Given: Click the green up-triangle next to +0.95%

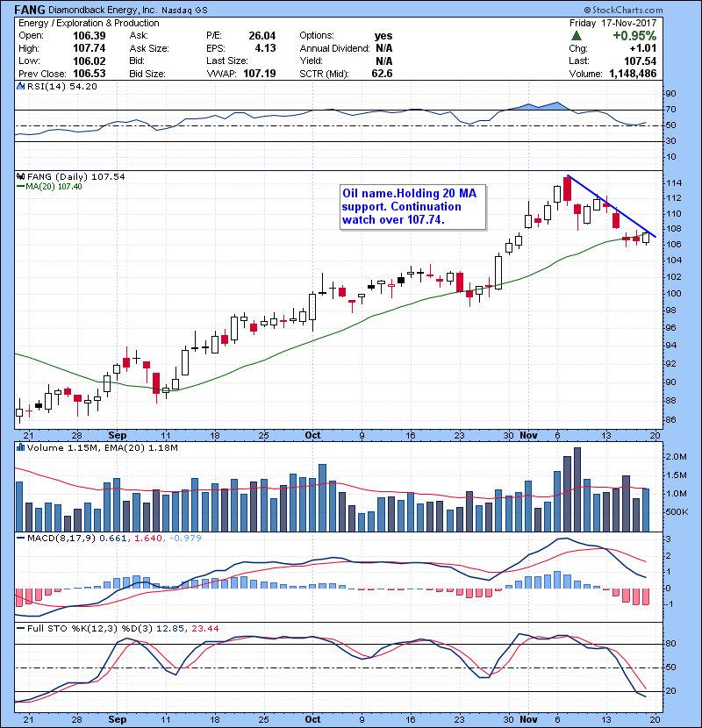Looking at the screenshot, I should coord(577,36).
